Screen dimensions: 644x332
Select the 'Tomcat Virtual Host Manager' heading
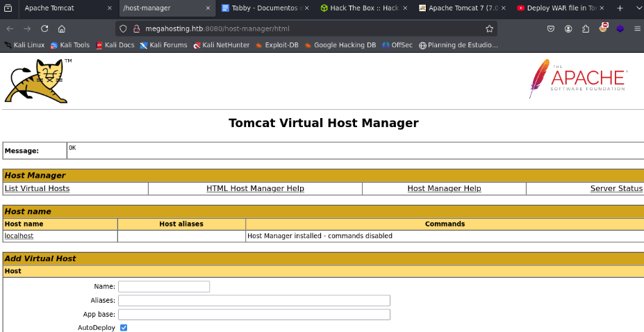coord(323,123)
